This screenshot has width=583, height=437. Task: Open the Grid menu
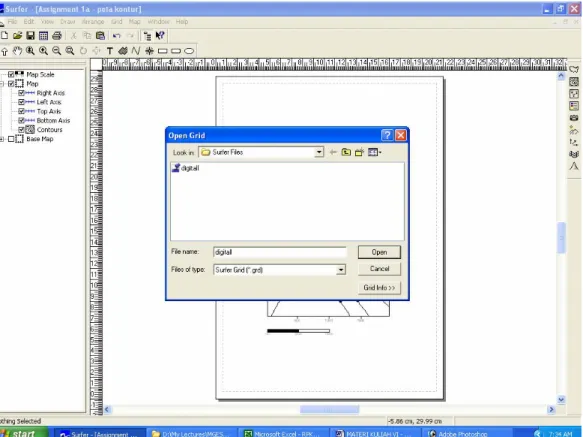(x=116, y=22)
